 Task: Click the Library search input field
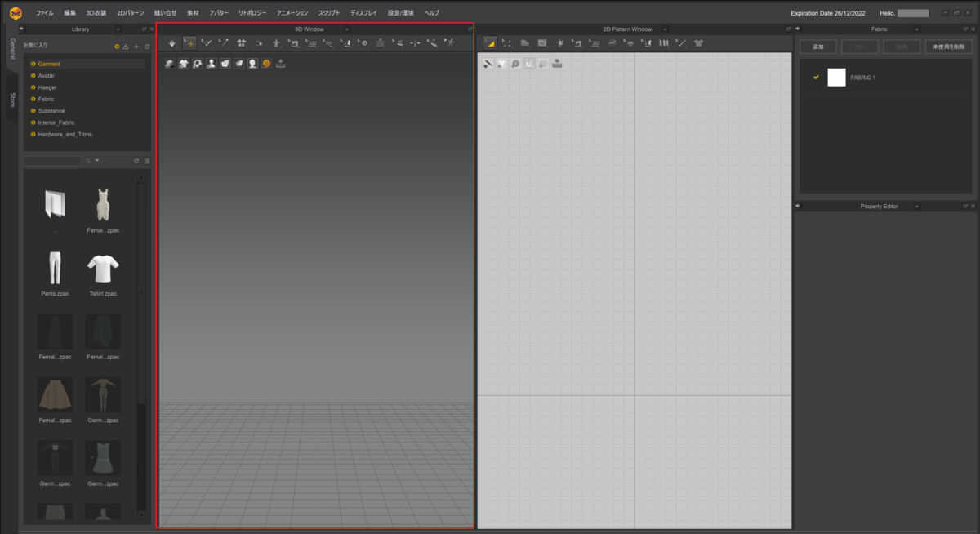(x=52, y=161)
